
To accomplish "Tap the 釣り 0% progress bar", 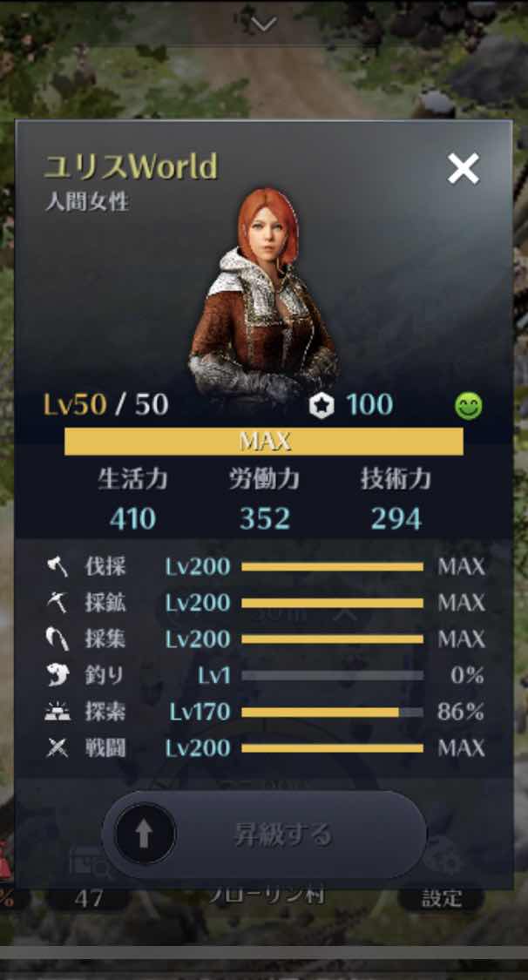I will coord(333,676).
